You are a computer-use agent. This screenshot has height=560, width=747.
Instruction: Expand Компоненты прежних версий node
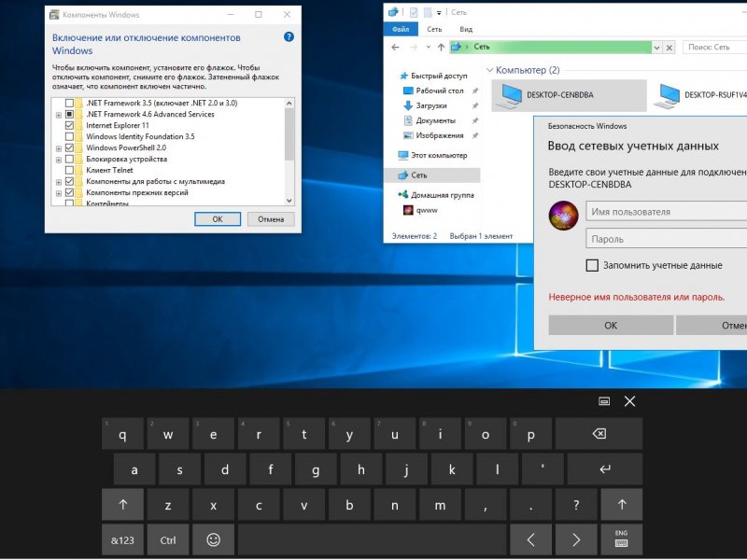click(59, 193)
